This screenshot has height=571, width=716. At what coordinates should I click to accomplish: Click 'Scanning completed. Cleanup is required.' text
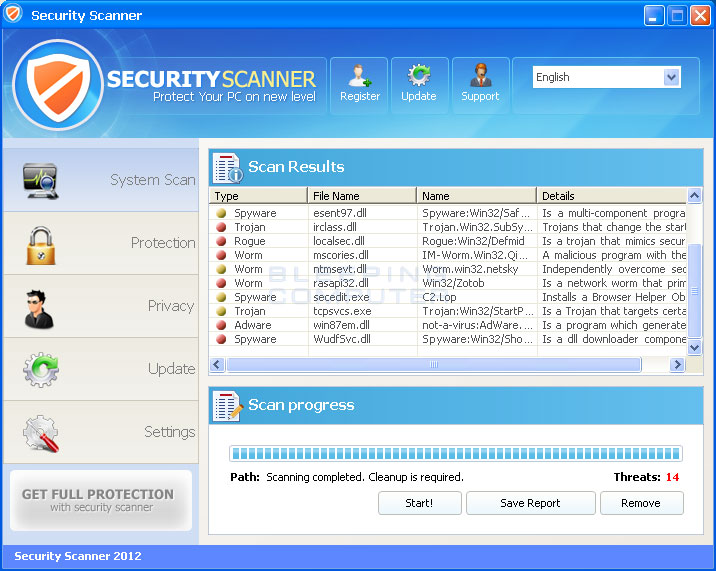click(x=365, y=477)
